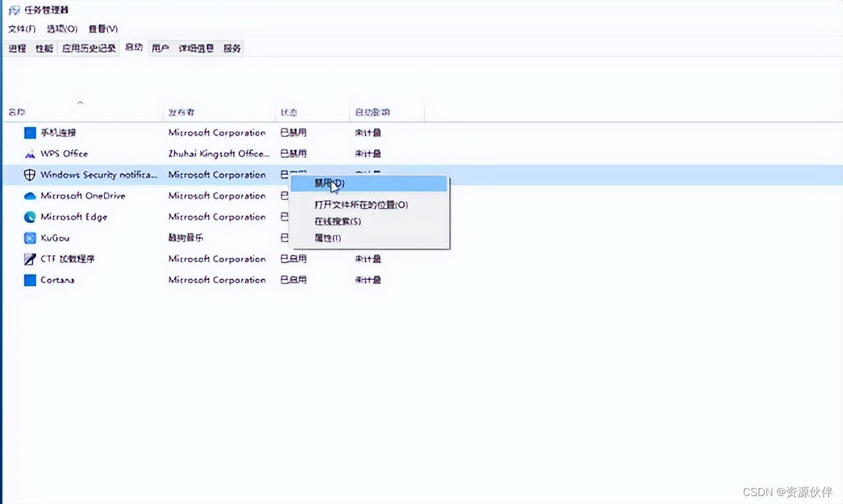Switch to the 进程 tab
The image size is (843, 504).
point(17,48)
